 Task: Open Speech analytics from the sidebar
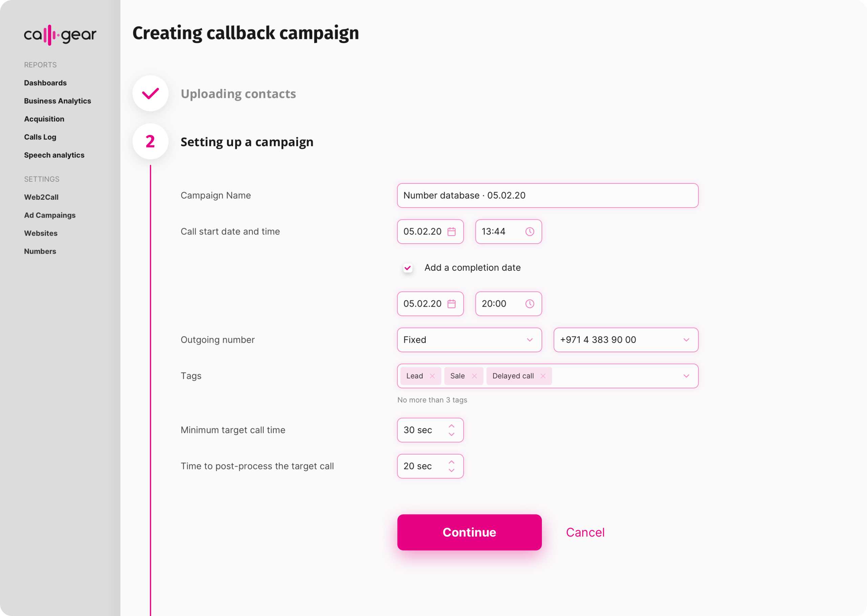(54, 155)
